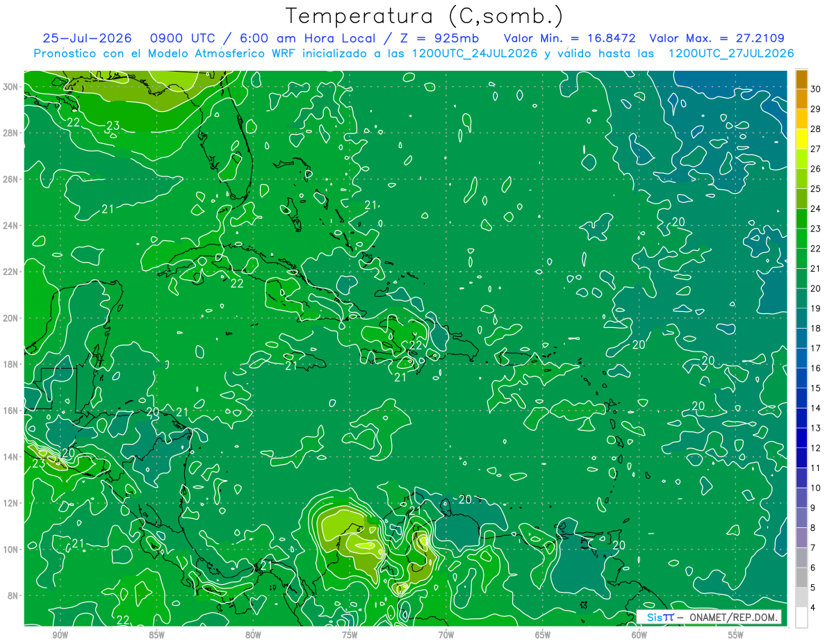Image resolution: width=834 pixels, height=644 pixels.
Task: Click the '10N' latitude axis label
Action: point(10,550)
